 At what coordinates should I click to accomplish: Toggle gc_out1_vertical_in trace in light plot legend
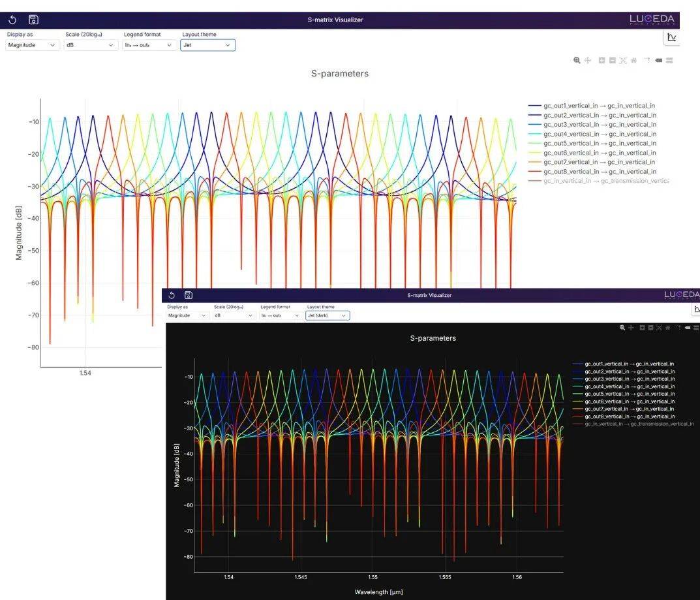tap(599, 106)
